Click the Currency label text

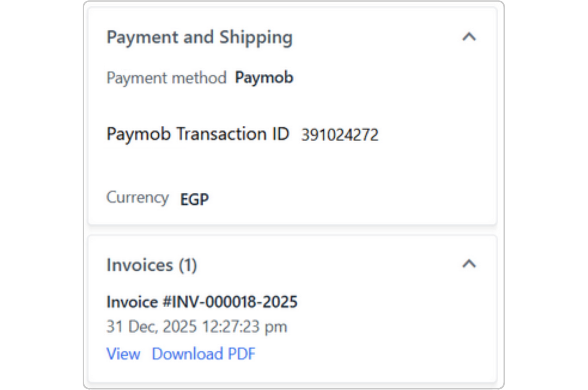pyautogui.click(x=137, y=197)
